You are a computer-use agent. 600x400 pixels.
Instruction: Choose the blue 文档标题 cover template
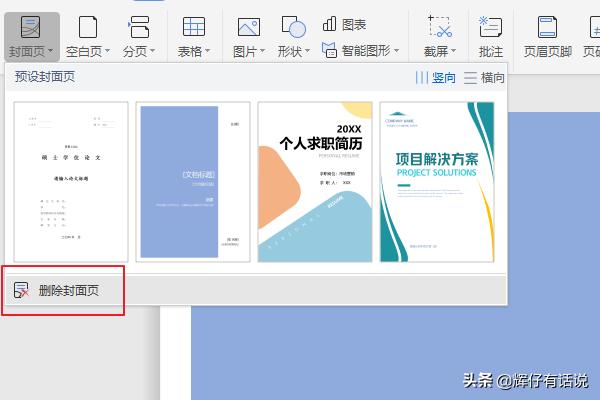pyautogui.click(x=193, y=181)
